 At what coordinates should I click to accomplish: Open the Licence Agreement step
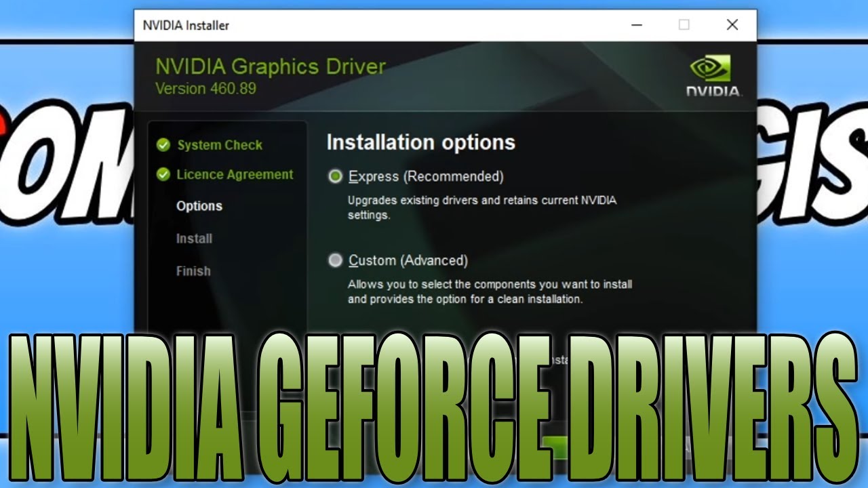(235, 175)
